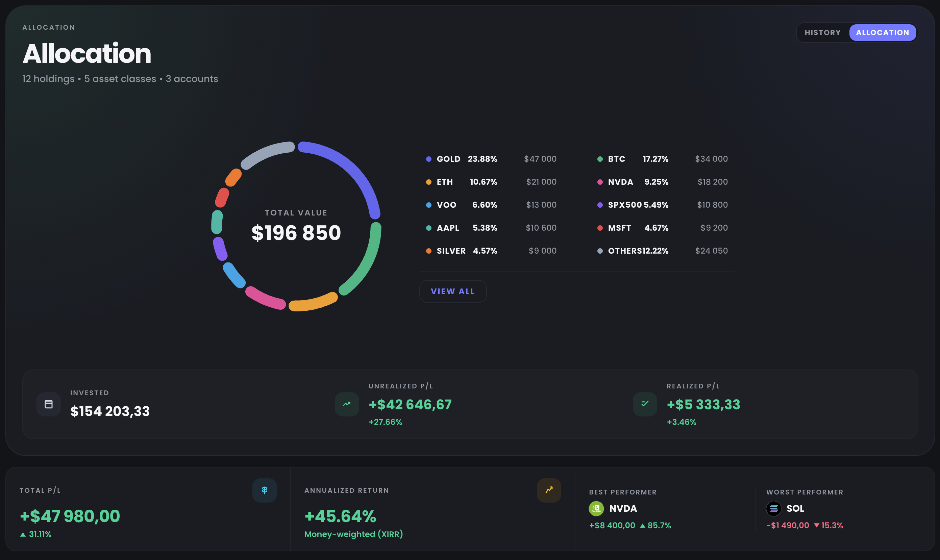940x560 pixels.
Task: Select the Allocation tab
Action: (882, 32)
